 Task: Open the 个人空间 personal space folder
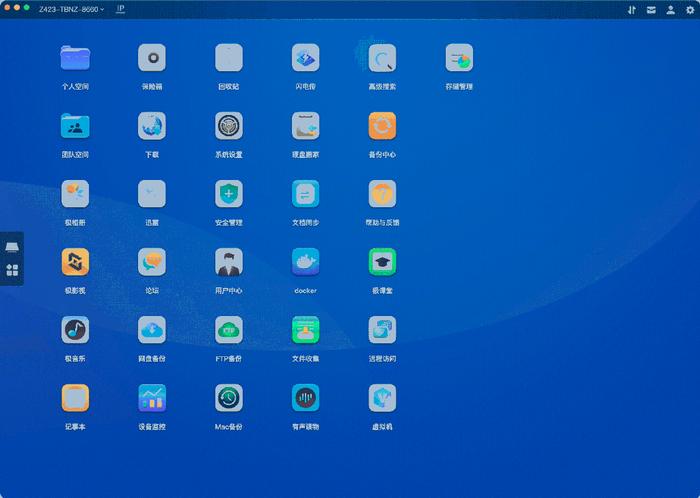click(75, 58)
